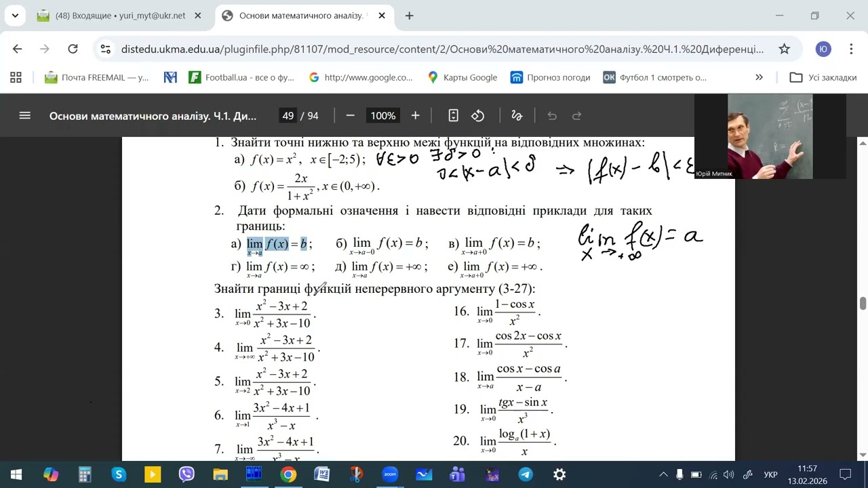Open the Chrome profile avatar

pyautogui.click(x=823, y=49)
